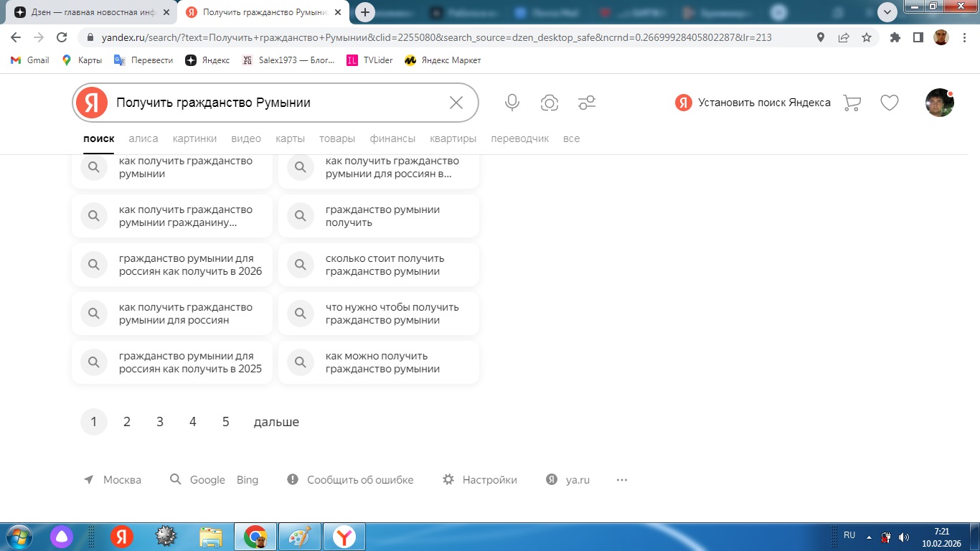This screenshot has height=551, width=980.
Task: Open the Chrome profile avatar in toolbar
Action: [941, 37]
